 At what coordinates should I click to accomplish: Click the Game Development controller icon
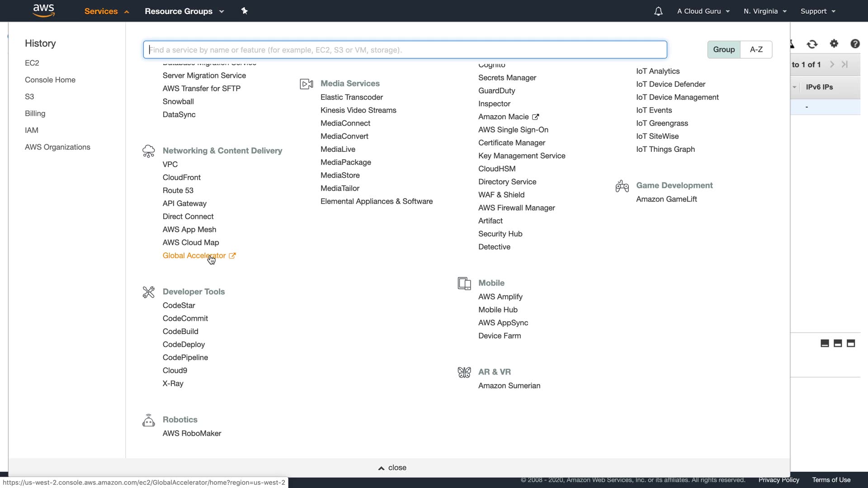(622, 186)
